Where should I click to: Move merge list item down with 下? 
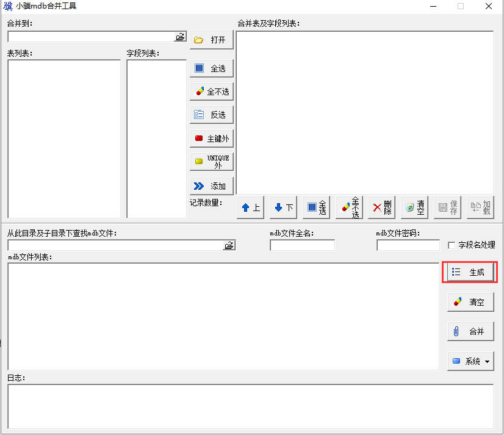click(x=283, y=207)
